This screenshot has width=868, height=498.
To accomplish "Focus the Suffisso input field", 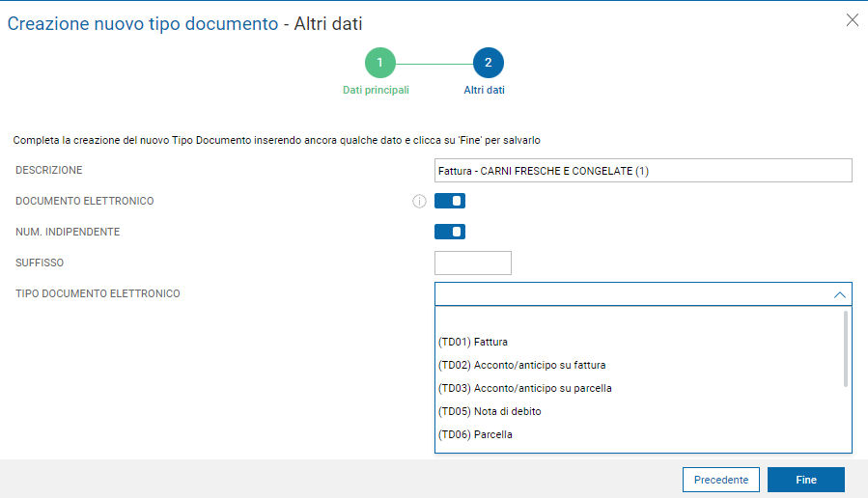I will pyautogui.click(x=473, y=263).
